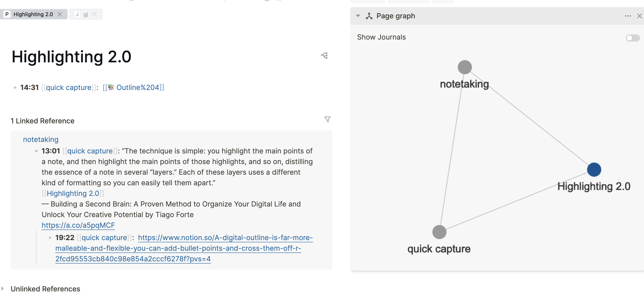This screenshot has height=306, width=644.
Task: Collapse the Page graph panel arrow
Action: pos(358,16)
